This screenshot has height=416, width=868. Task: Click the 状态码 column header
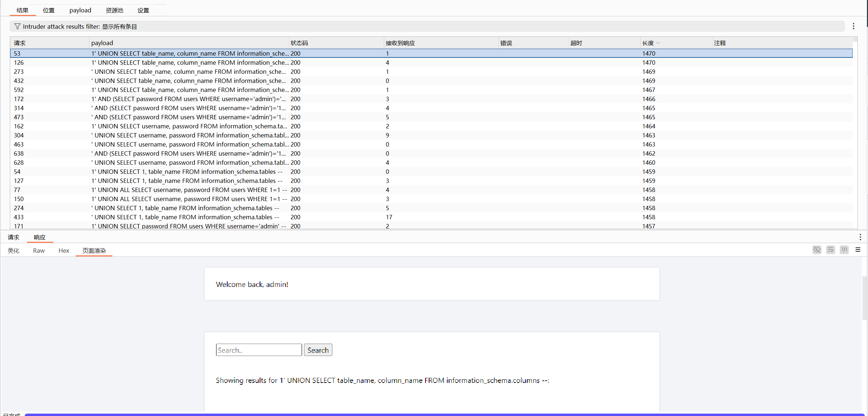pyautogui.click(x=299, y=43)
